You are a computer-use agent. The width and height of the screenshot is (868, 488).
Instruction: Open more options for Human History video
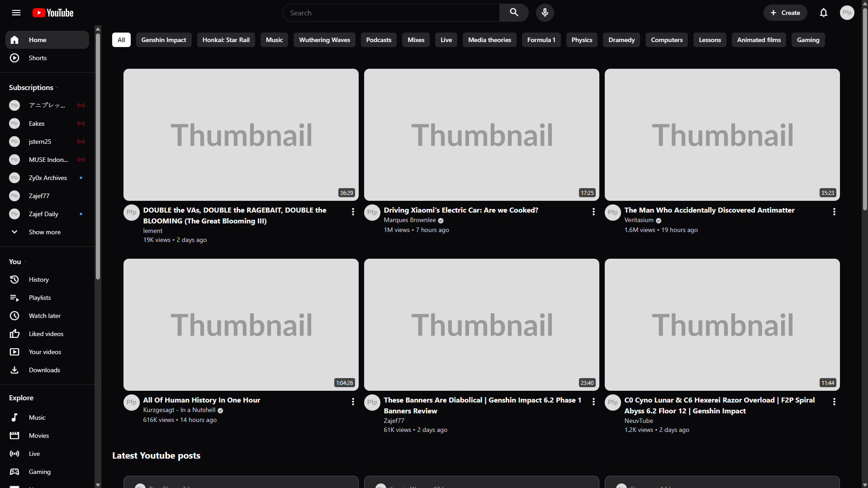353,402
